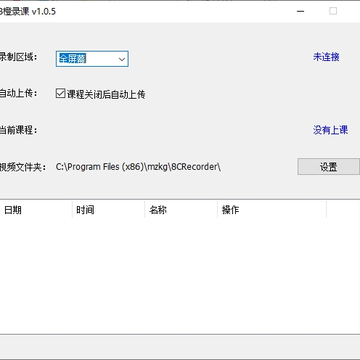Open the 录制区域 dropdown showing 全屏幕
360x360 pixels.
tap(92, 59)
